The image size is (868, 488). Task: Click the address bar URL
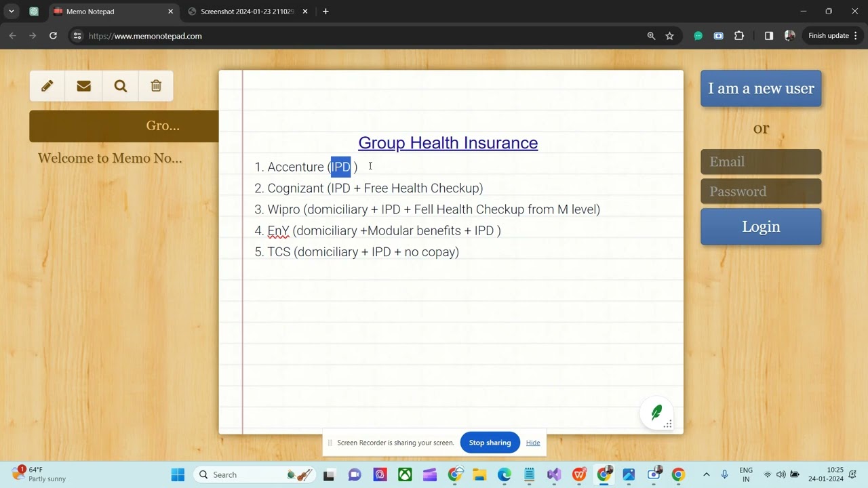click(145, 36)
